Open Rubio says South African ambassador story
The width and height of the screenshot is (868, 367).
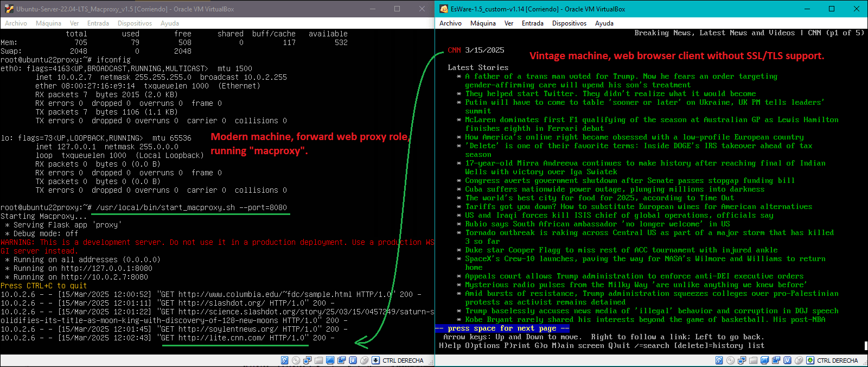click(597, 224)
